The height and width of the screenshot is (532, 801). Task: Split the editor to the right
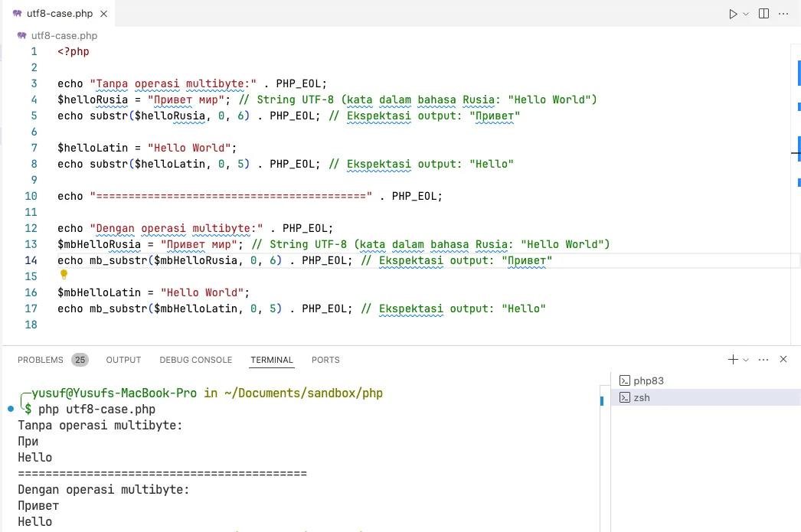point(763,14)
